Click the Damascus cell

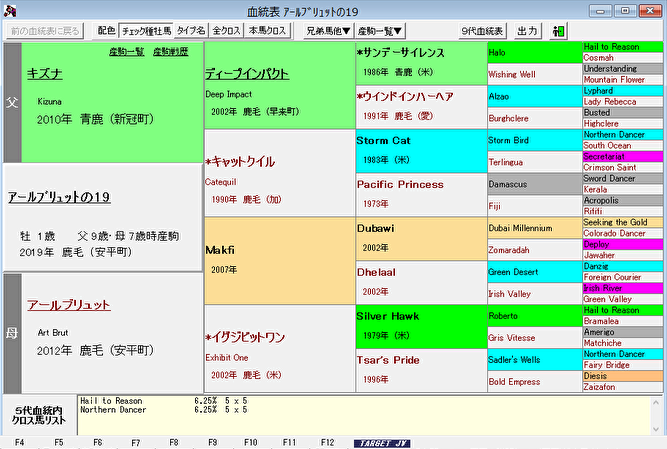(535, 184)
